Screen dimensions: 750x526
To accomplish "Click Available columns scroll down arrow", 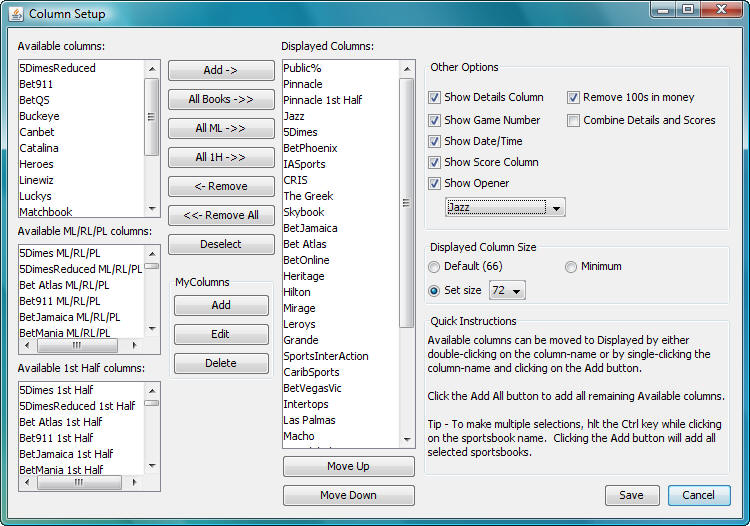I will [x=152, y=208].
